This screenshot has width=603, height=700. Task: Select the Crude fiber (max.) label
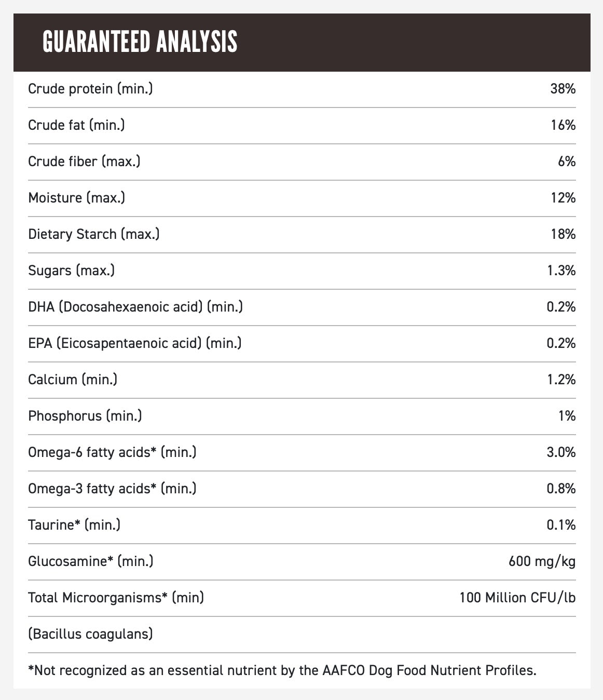coord(84,161)
